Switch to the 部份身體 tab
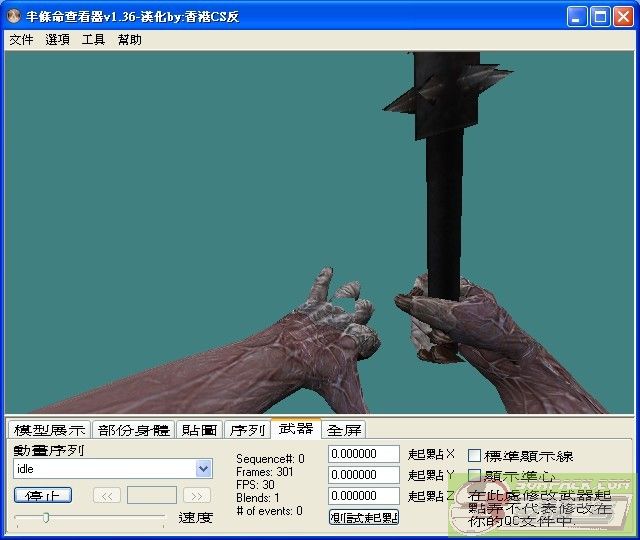The height and width of the screenshot is (540, 640). [x=134, y=430]
